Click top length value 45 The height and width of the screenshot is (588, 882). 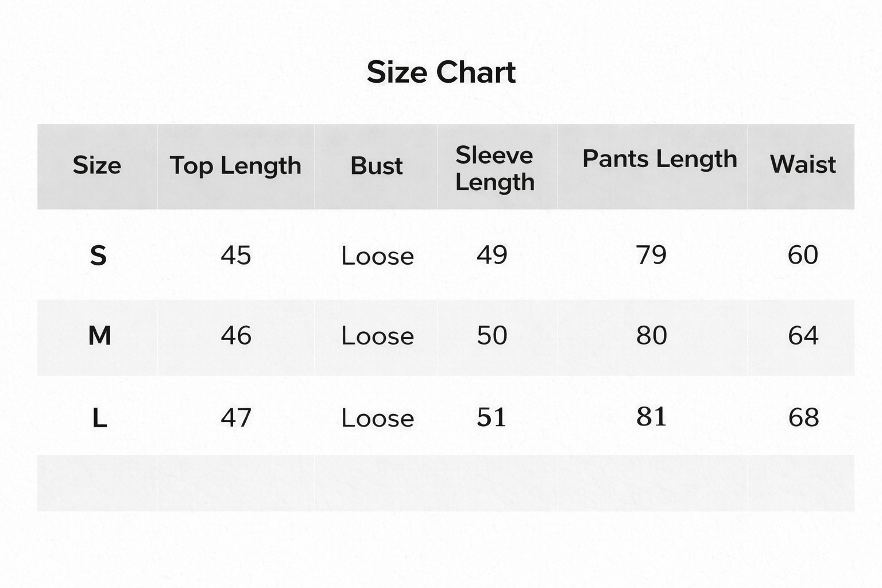click(236, 255)
